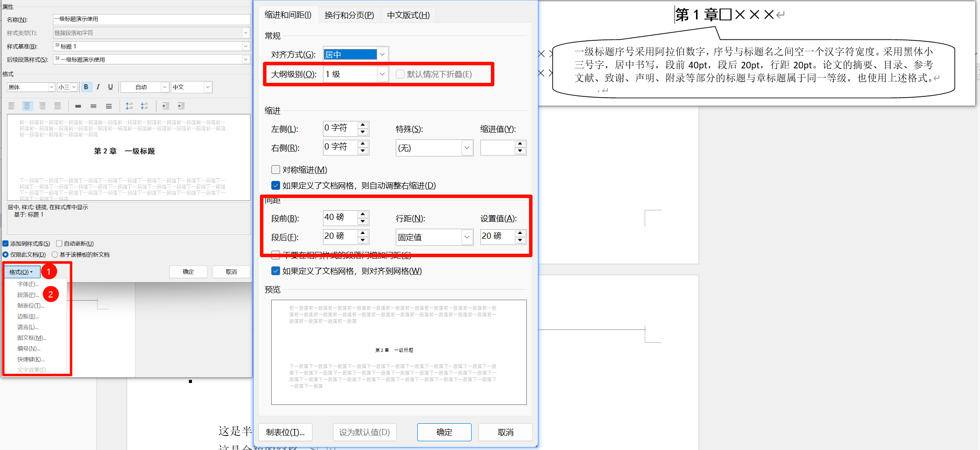This screenshot has width=980, height=450.
Task: Expand the 行距 dropdown showing 固定值
Action: click(x=467, y=237)
